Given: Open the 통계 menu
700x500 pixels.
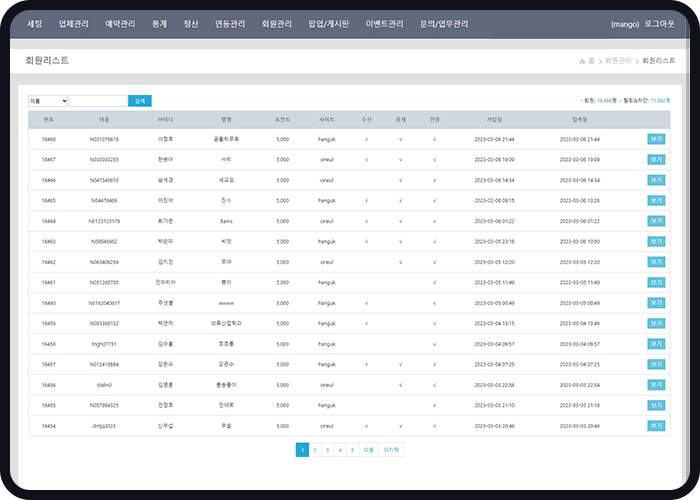Looking at the screenshot, I should click(x=159, y=24).
